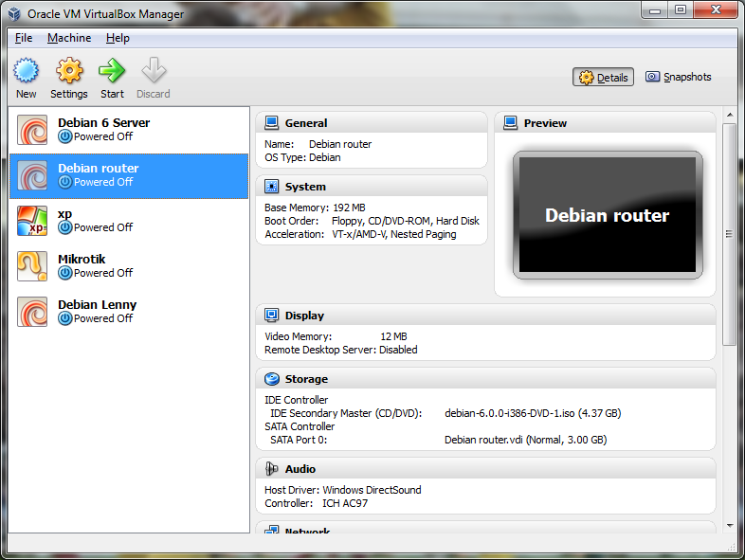Viewport: 745px width, 560px height.
Task: Click Boot Order Floppy, CD/DVD-ROM, Hard Disk
Action: point(406,221)
